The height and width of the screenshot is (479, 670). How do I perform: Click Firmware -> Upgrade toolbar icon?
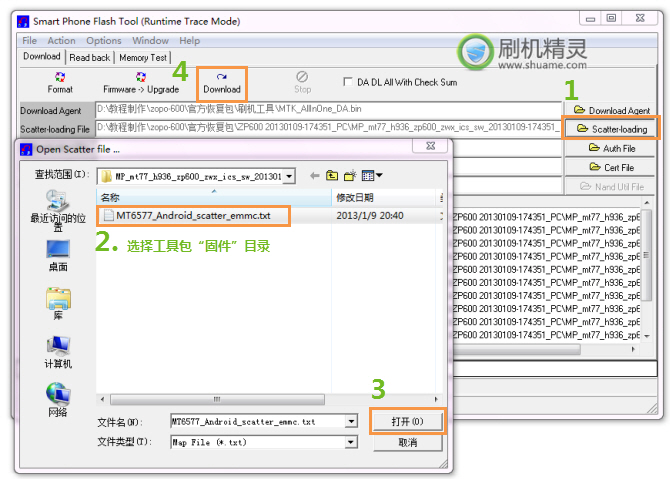pos(141,83)
